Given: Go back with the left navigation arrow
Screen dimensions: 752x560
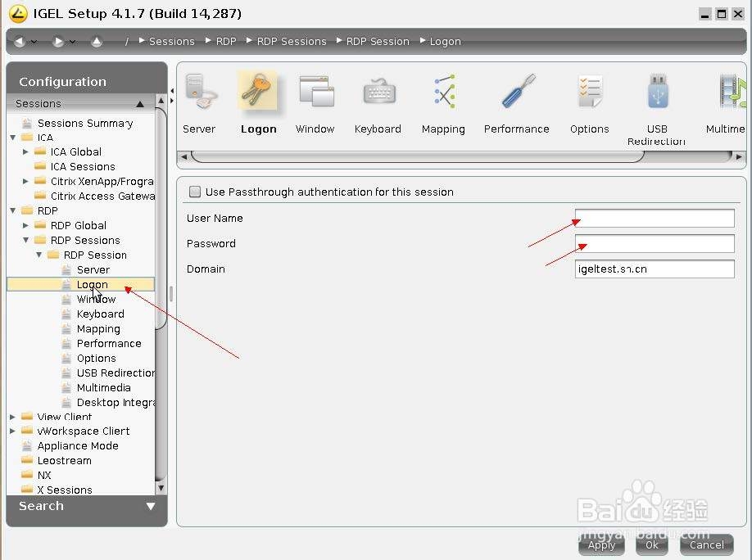Looking at the screenshot, I should [19, 42].
